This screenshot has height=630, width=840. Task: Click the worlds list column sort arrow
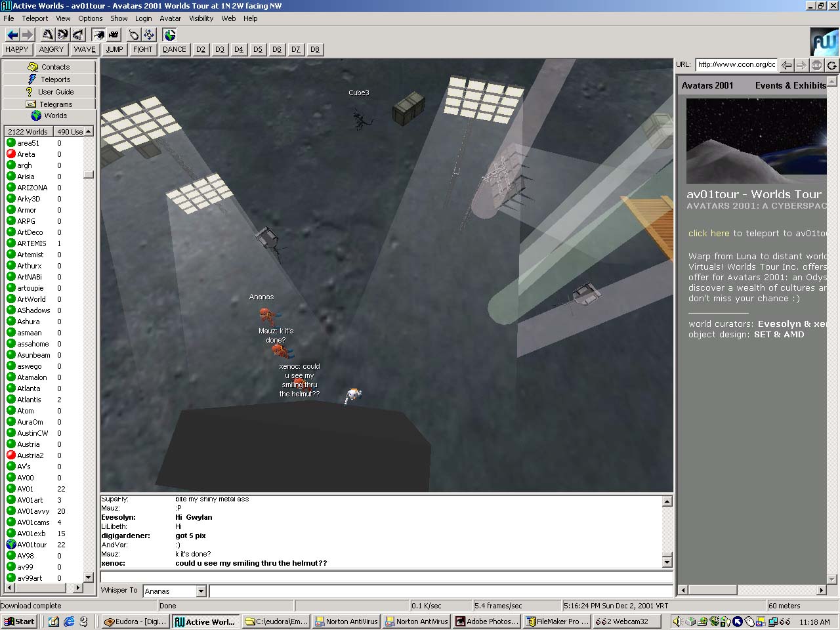click(89, 132)
